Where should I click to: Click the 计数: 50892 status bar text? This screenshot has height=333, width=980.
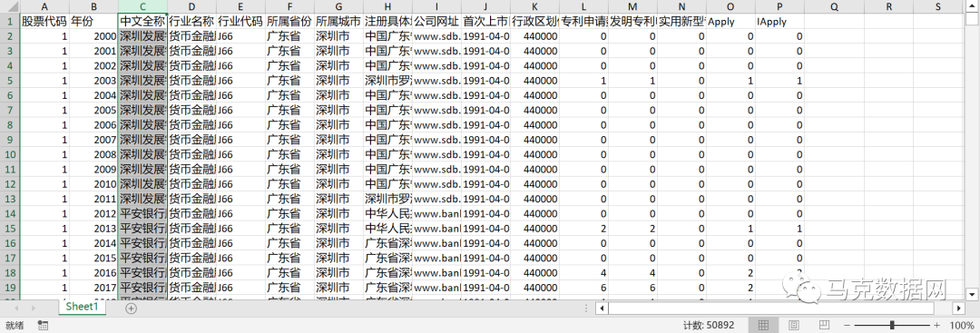[x=708, y=326]
